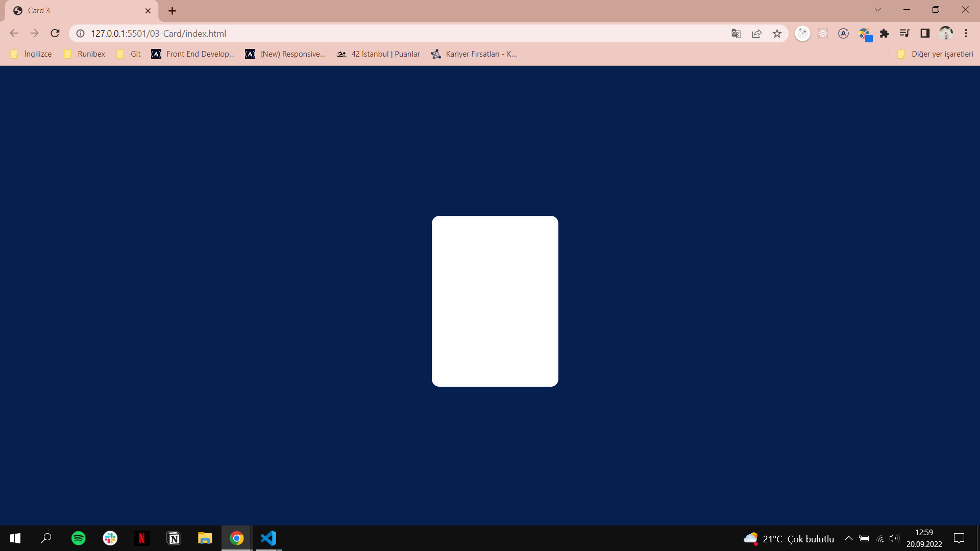Click the taskbar volume speaker control
The image size is (980, 551).
coord(895,538)
